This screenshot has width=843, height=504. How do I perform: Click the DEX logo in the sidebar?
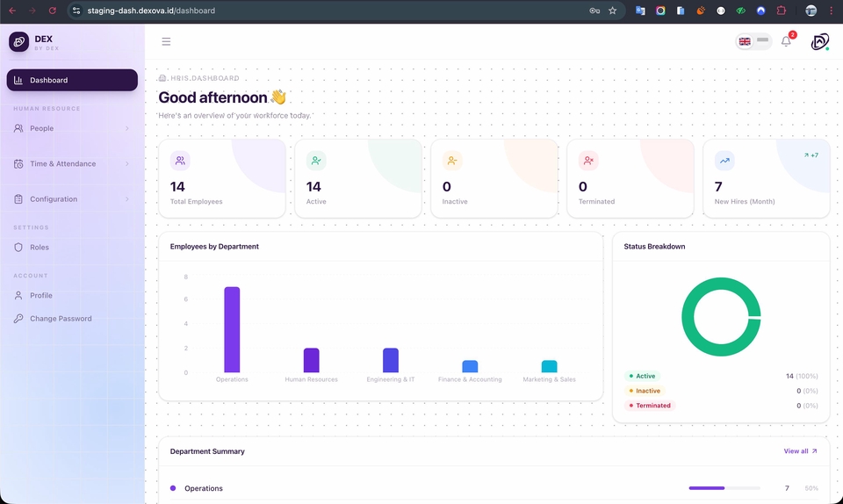point(18,41)
